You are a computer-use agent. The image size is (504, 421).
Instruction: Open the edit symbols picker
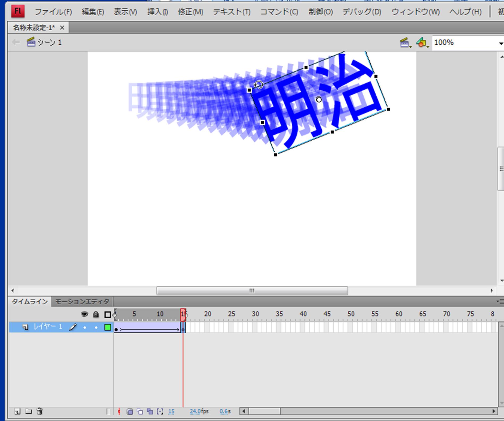point(422,43)
